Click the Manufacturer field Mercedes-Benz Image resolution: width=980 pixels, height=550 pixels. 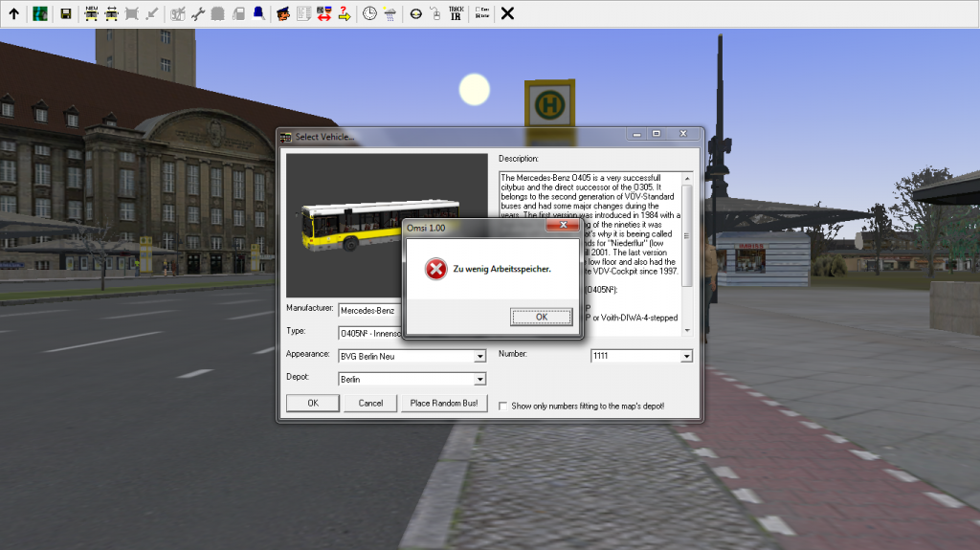pos(370,311)
